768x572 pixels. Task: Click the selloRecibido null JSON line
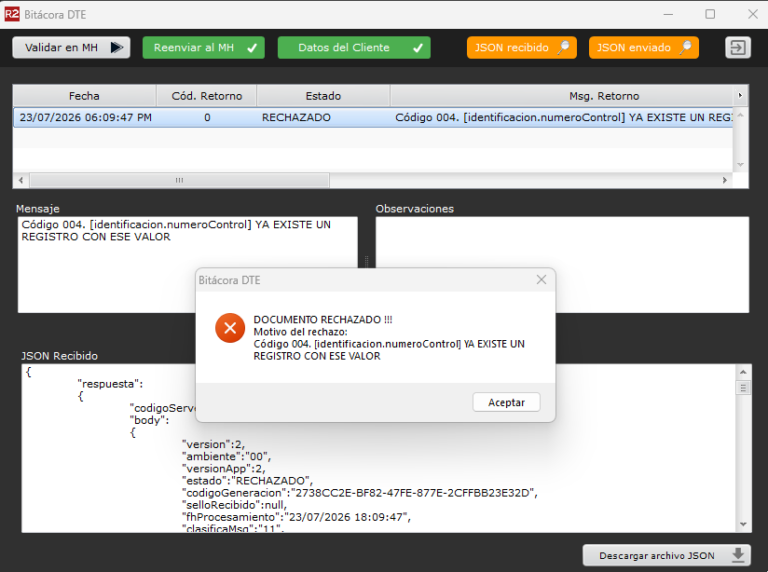coord(235,505)
